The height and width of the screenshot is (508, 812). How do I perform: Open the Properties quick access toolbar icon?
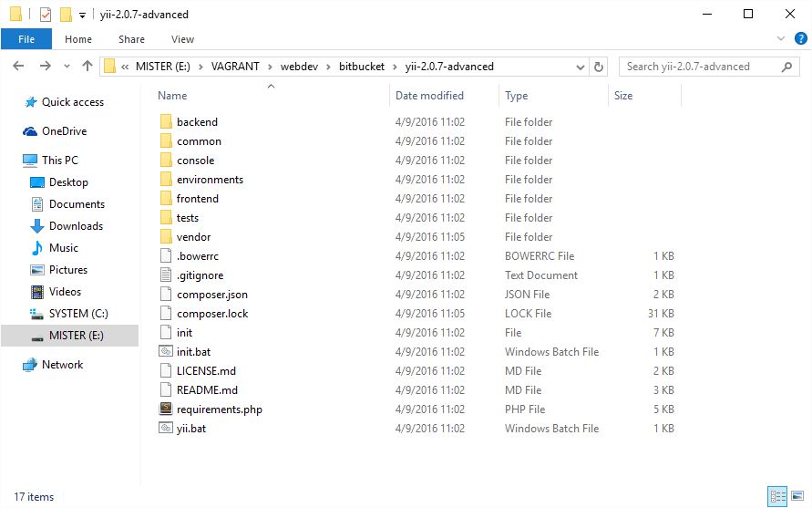click(x=46, y=15)
